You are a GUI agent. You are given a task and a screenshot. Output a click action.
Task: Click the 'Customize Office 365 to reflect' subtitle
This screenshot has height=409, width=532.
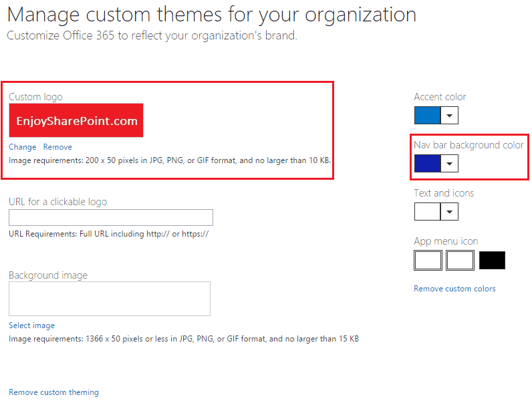click(152, 35)
